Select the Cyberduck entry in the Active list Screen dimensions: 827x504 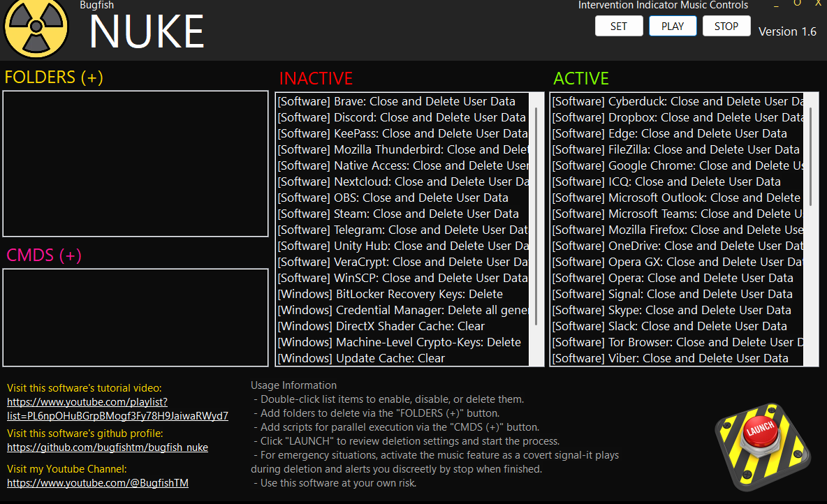click(678, 101)
